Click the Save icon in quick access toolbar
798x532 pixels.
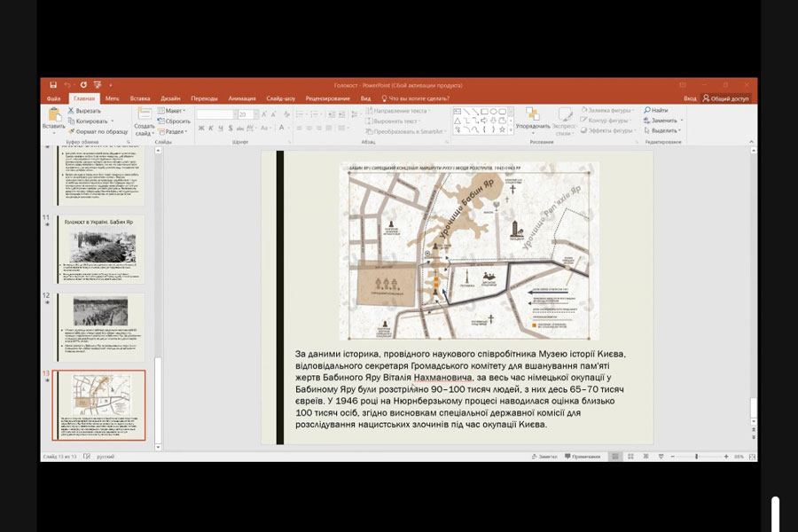click(x=53, y=85)
